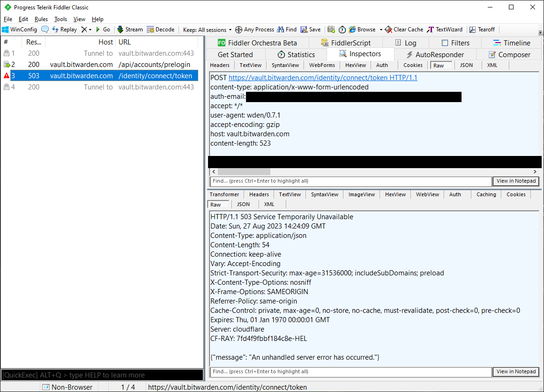
Task: Open Find sessions with the binoculars icon
Action: click(x=287, y=30)
